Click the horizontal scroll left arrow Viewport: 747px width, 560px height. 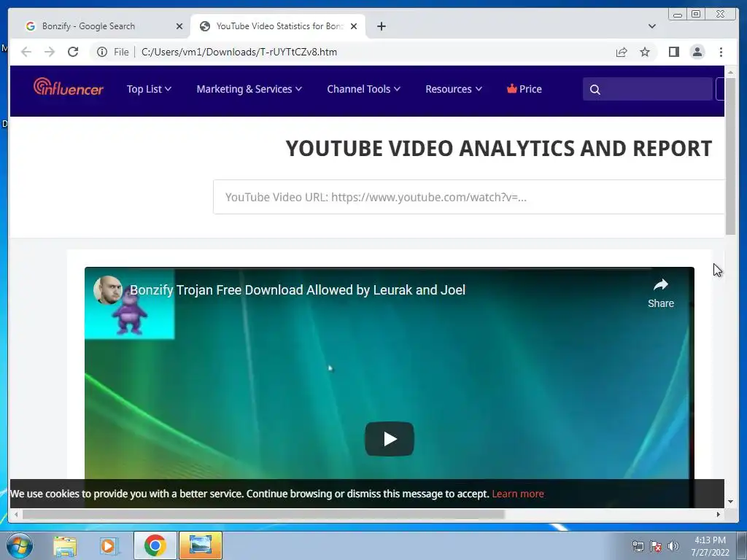click(16, 514)
